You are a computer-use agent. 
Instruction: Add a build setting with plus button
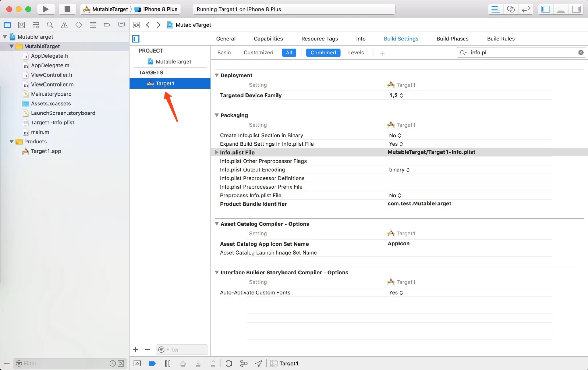point(382,53)
